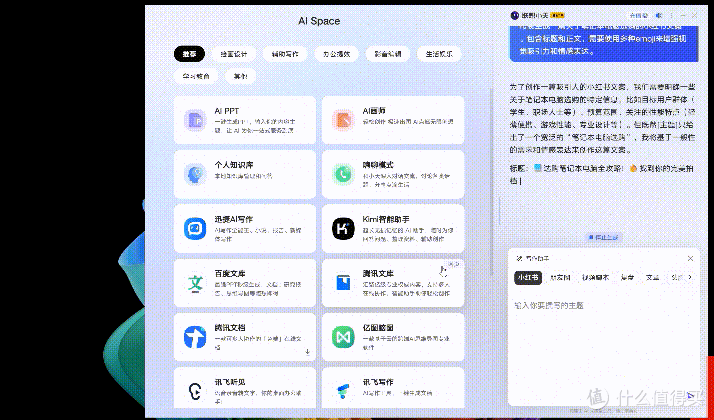The image size is (714, 420).
Task: Toggle the speaker icon in chat header
Action: [659, 15]
